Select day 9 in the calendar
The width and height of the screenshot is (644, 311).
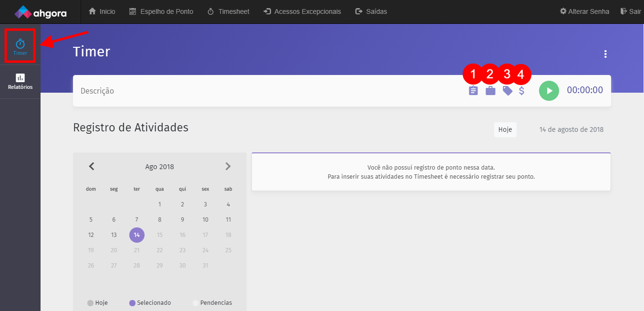[x=182, y=220]
